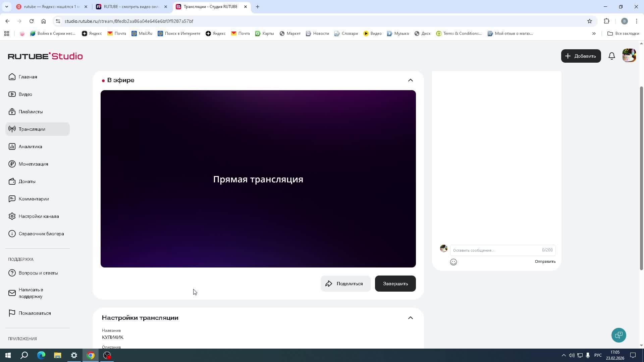
Task: Open the emoji picker in chat
Action: point(453,262)
